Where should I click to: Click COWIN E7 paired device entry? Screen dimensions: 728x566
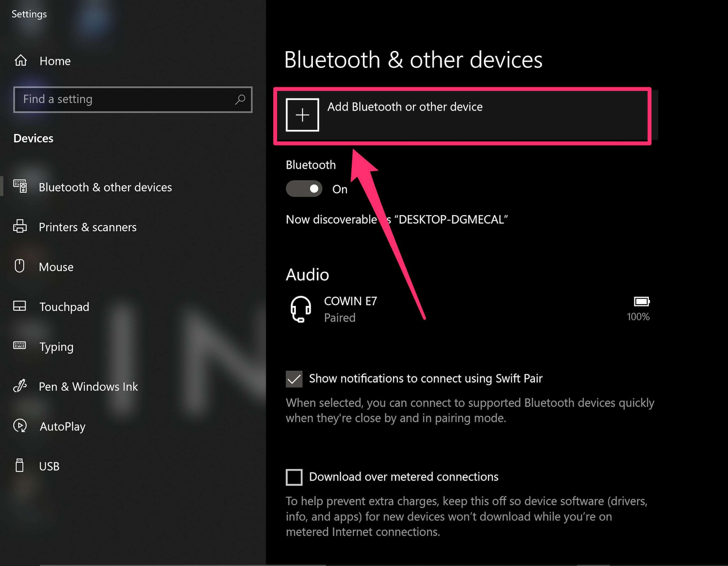click(x=467, y=309)
